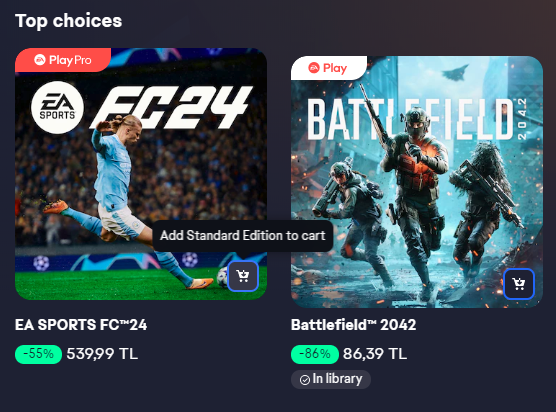556x412 pixels.
Task: Click the round EA SPORTS logo
Action: 57,107
